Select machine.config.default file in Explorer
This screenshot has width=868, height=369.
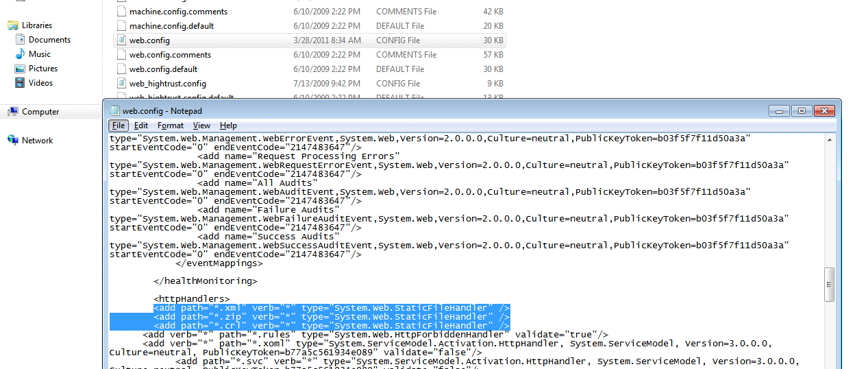click(171, 26)
